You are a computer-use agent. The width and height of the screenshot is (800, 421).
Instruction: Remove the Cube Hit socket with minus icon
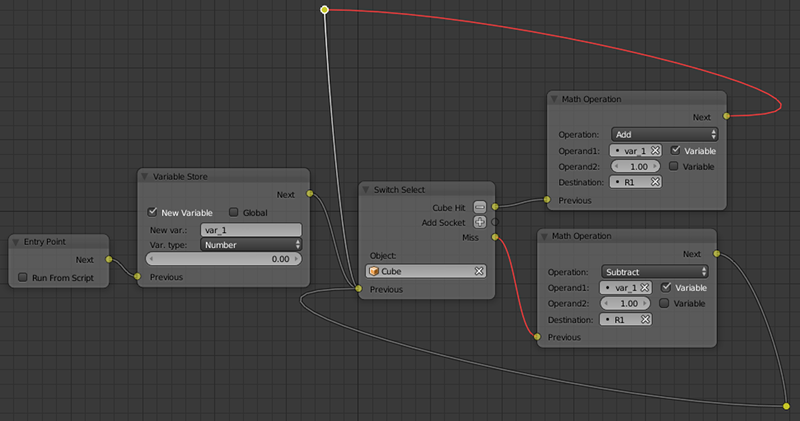pos(480,206)
